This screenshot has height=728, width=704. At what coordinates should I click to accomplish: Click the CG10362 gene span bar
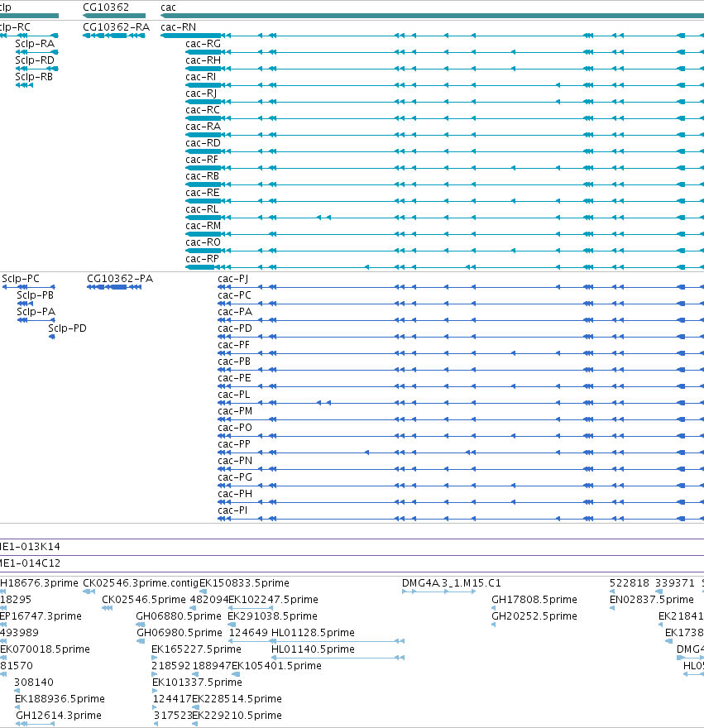click(x=114, y=16)
